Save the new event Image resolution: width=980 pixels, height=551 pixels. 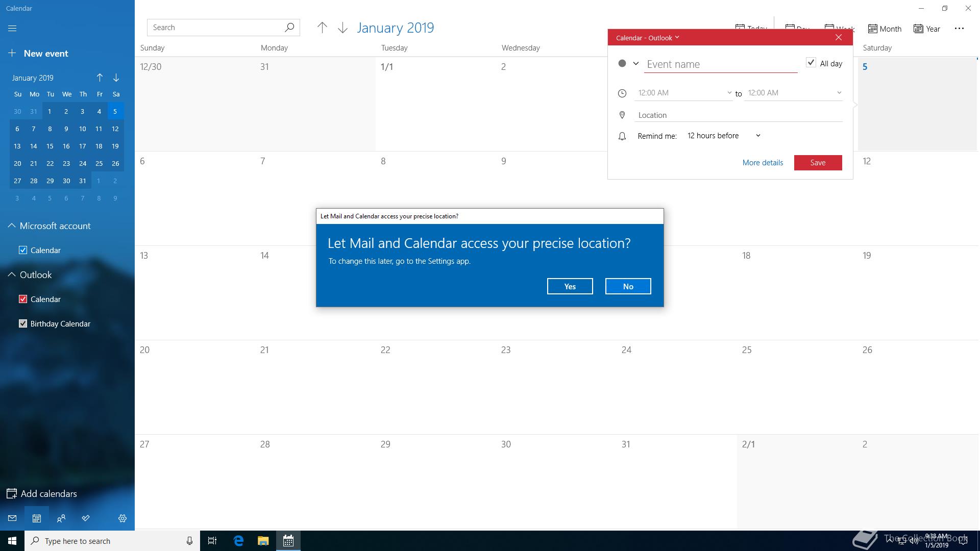point(818,163)
